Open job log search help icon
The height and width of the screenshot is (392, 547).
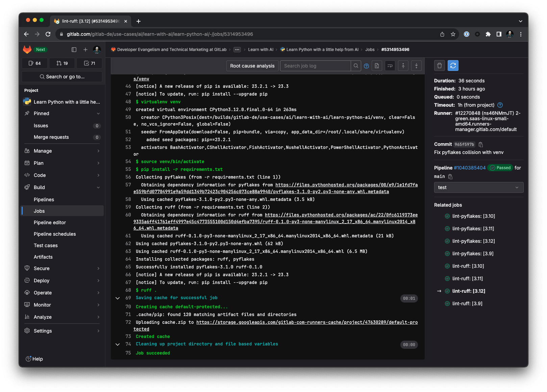tap(366, 66)
